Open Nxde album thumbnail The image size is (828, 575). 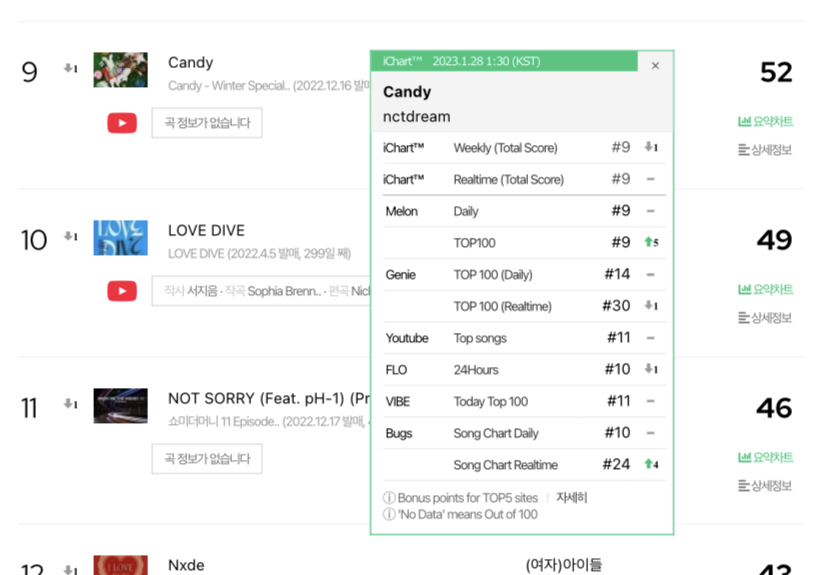pyautogui.click(x=120, y=565)
